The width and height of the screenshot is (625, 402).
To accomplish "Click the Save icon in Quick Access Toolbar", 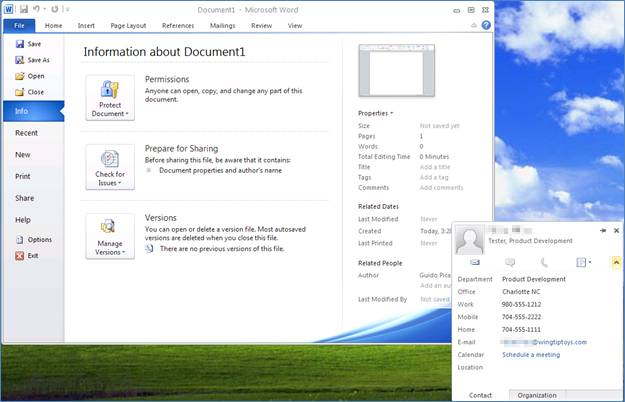I will (x=24, y=9).
